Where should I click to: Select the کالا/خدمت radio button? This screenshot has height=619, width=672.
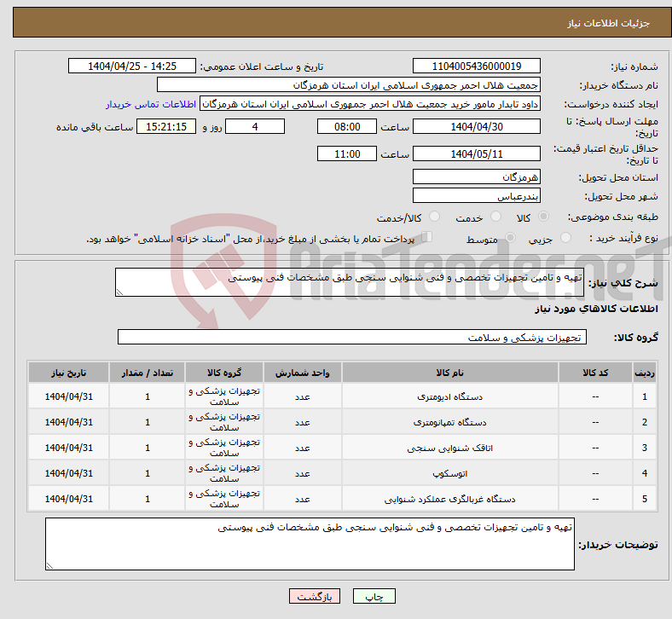[x=435, y=217]
